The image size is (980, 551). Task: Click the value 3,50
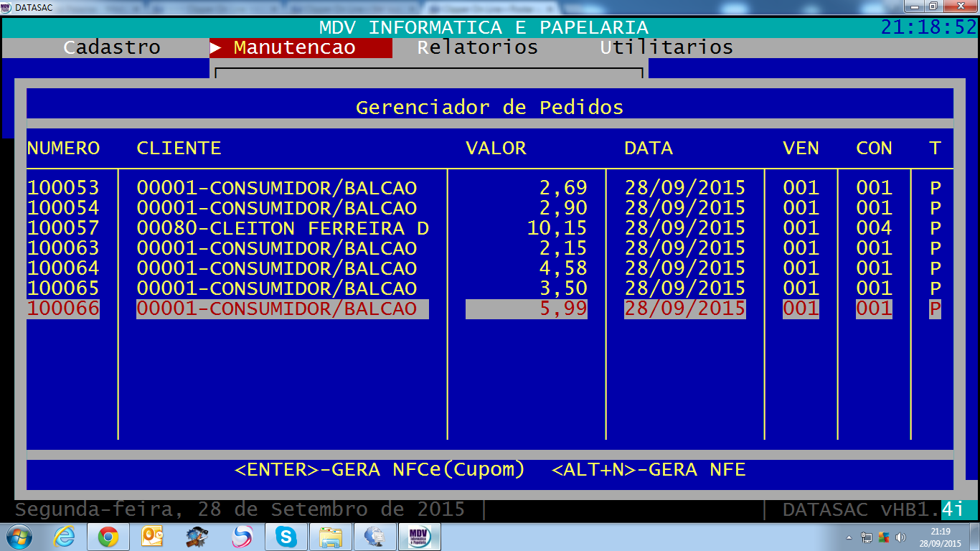[x=563, y=288]
